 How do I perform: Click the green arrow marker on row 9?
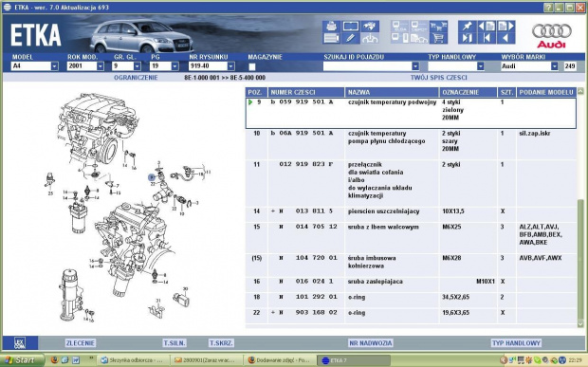pyautogui.click(x=250, y=102)
